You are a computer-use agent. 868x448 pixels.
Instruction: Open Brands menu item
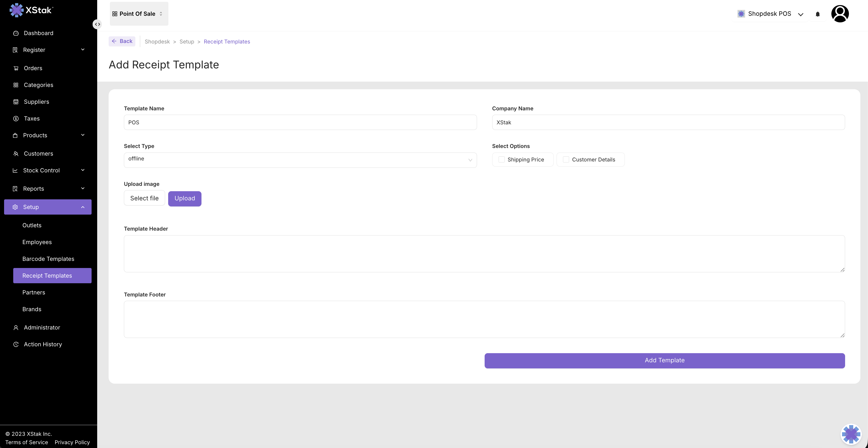click(x=32, y=309)
